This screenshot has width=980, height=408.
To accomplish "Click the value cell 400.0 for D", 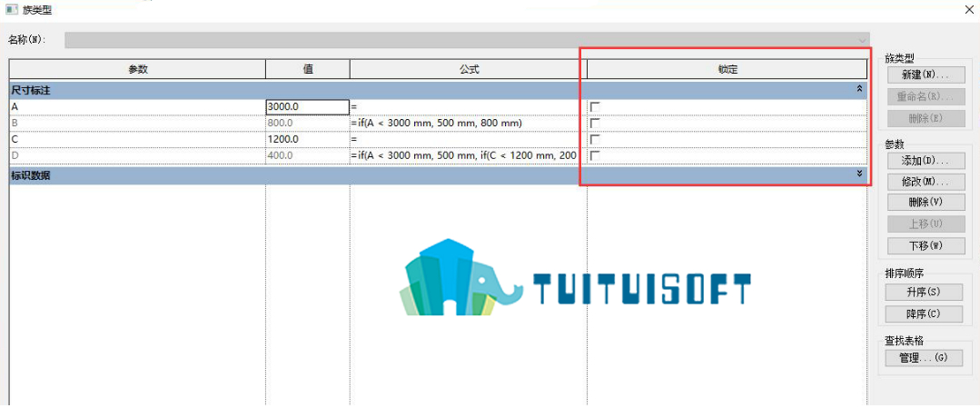I will [308, 155].
